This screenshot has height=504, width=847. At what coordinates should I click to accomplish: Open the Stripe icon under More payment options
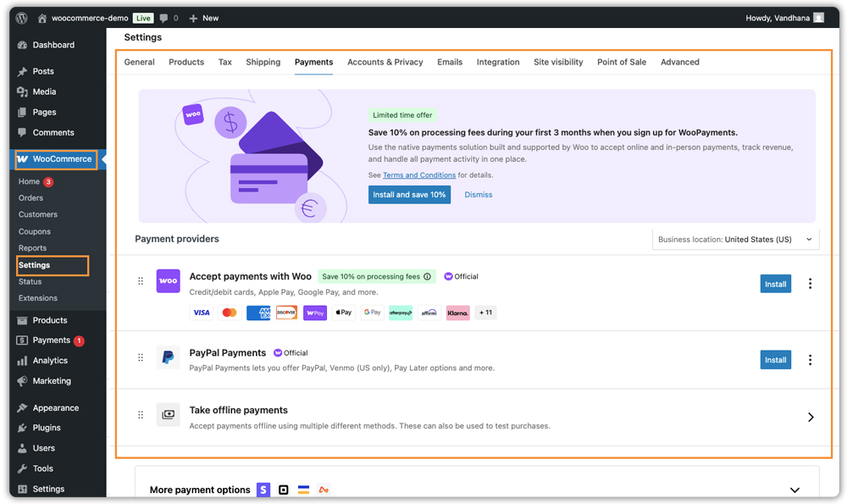click(x=263, y=490)
